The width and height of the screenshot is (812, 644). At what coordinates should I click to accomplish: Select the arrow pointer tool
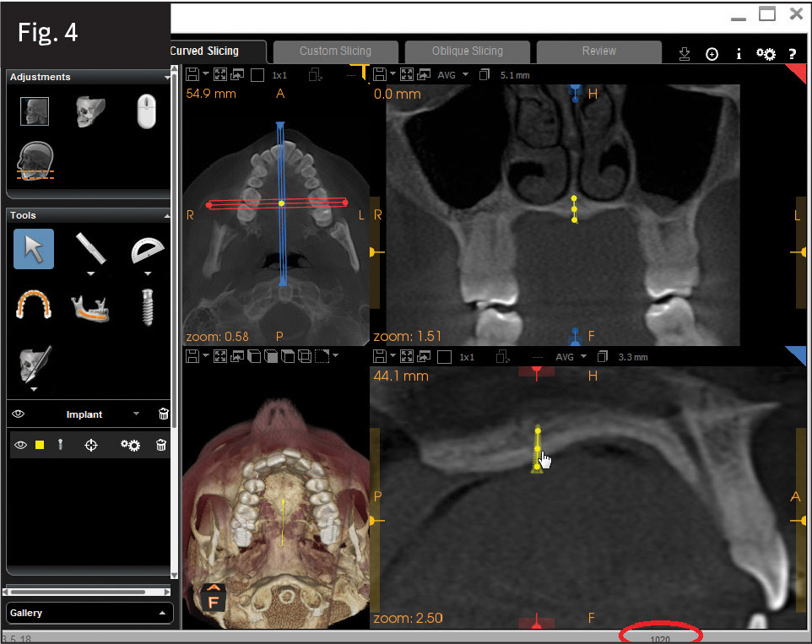(x=34, y=249)
